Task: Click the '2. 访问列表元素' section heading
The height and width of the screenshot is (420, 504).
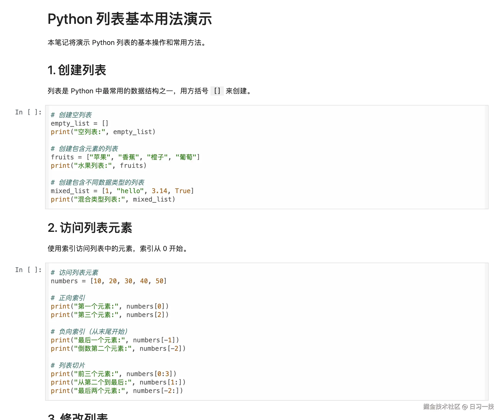Action: click(90, 228)
